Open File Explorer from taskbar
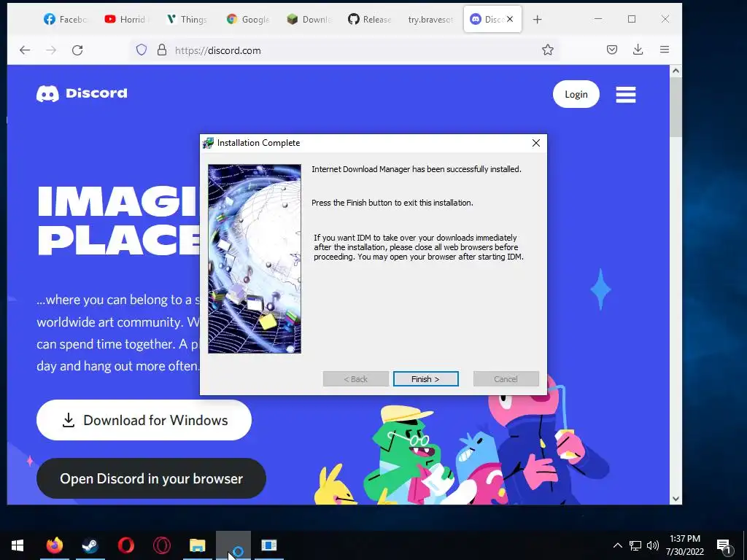This screenshot has width=747, height=560. click(x=197, y=545)
